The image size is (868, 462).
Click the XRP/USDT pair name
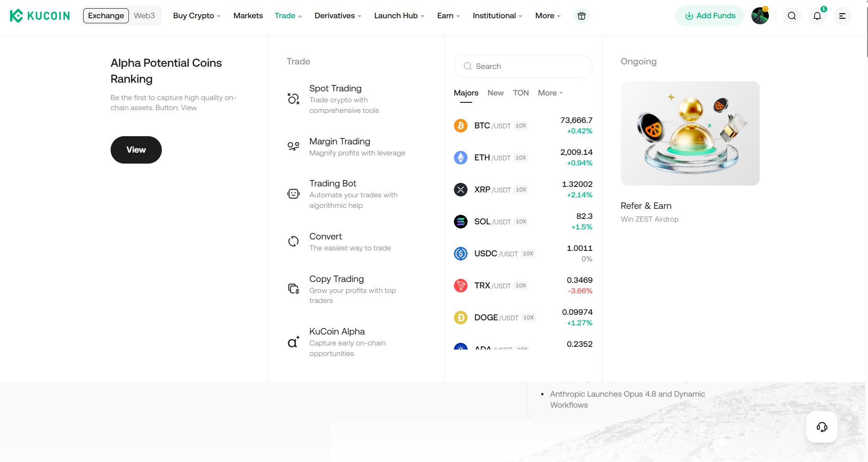coord(493,190)
